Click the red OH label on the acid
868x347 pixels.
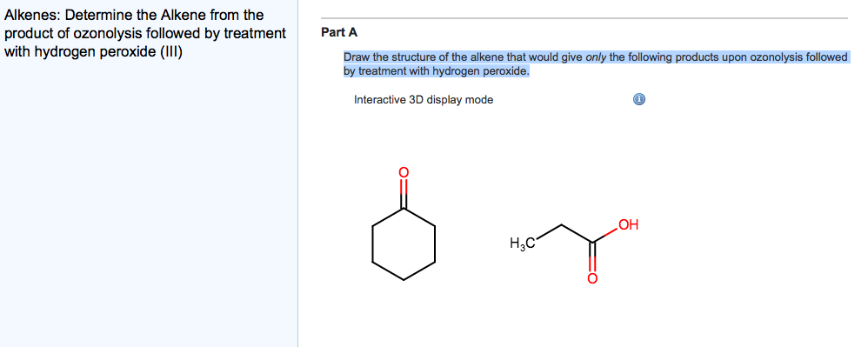click(x=628, y=224)
